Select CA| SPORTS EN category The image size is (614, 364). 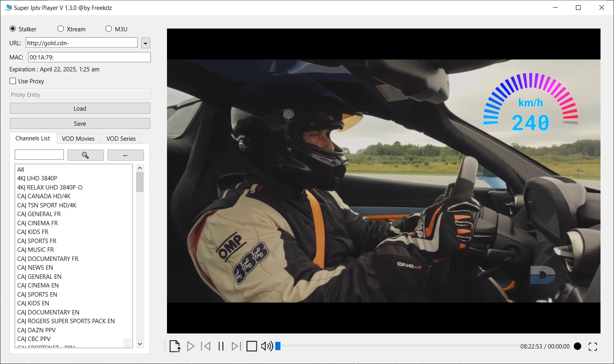point(73,294)
